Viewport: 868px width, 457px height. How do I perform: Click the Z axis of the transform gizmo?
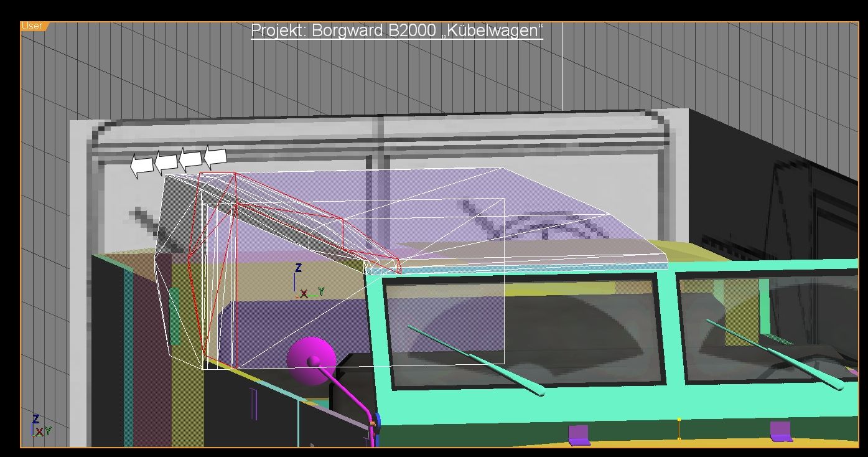298,268
